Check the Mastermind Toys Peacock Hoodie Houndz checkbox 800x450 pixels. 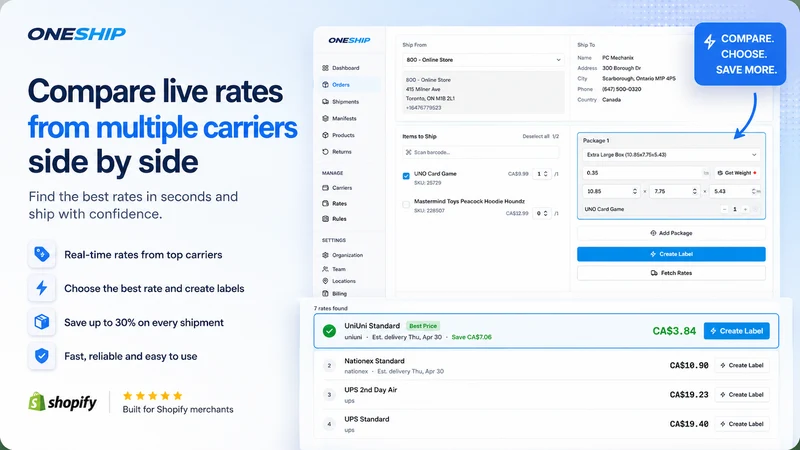[x=406, y=205]
